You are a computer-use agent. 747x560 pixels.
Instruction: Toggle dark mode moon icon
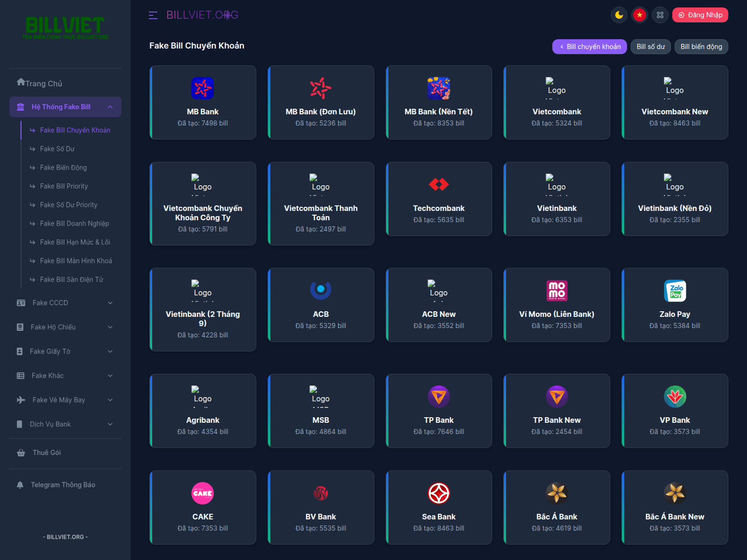tap(619, 15)
